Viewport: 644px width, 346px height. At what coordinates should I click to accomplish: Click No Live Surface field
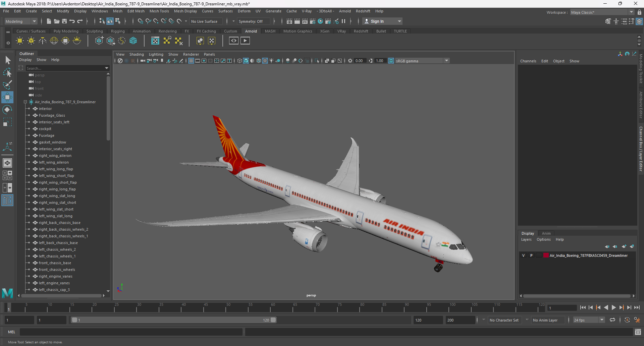(x=206, y=21)
